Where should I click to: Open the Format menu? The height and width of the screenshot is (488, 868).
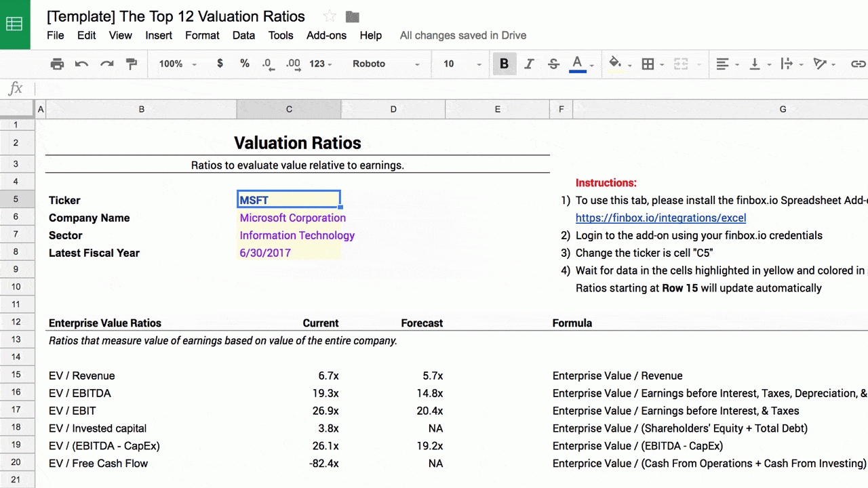pyautogui.click(x=202, y=35)
